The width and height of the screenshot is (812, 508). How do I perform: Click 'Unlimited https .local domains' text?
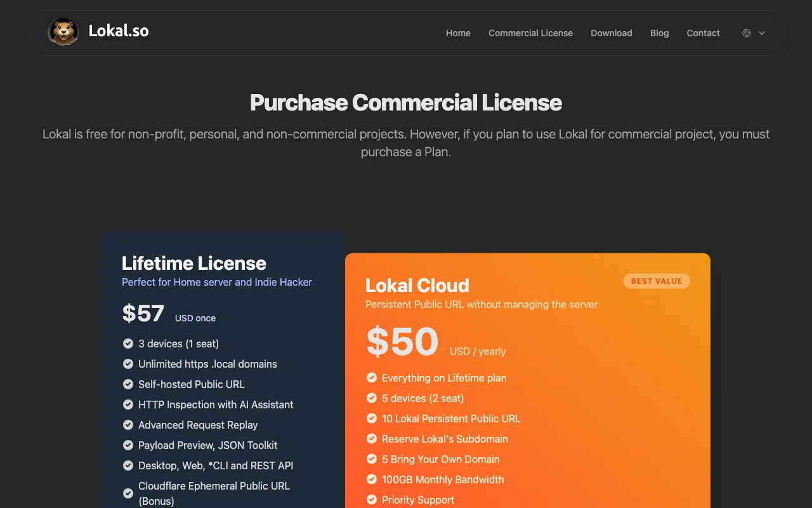[207, 364]
